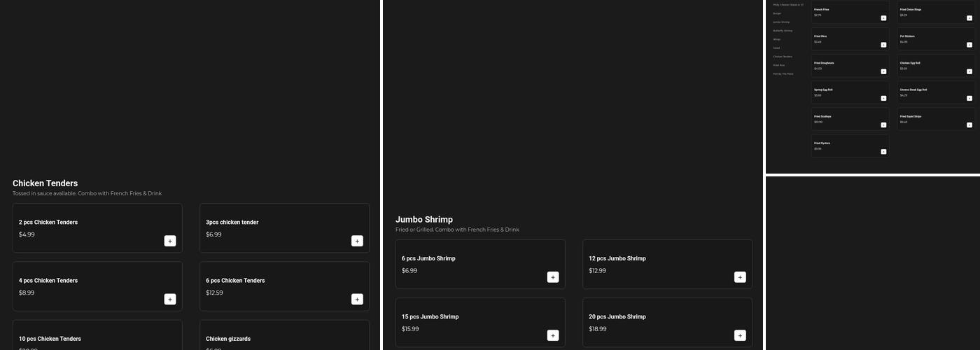Add 15 pcs Jumbo Shrimp to order
The image size is (980, 350).
click(553, 335)
